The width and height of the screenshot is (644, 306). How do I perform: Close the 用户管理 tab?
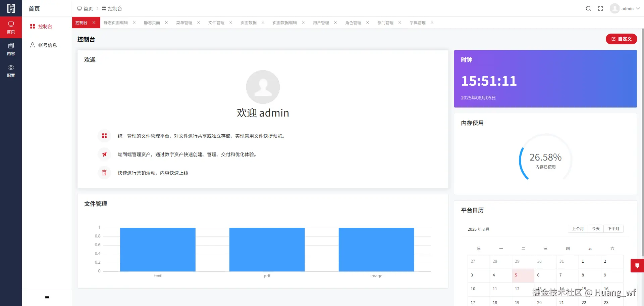tap(335, 23)
